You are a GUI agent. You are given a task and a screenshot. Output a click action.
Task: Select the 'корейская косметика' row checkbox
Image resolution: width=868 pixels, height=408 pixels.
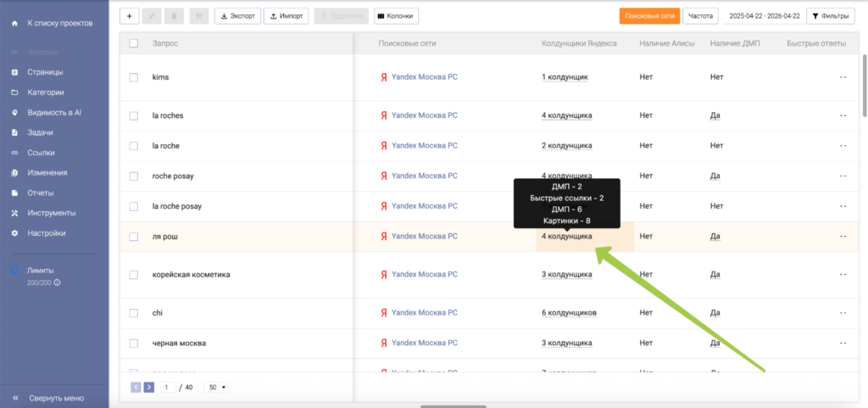pos(133,275)
